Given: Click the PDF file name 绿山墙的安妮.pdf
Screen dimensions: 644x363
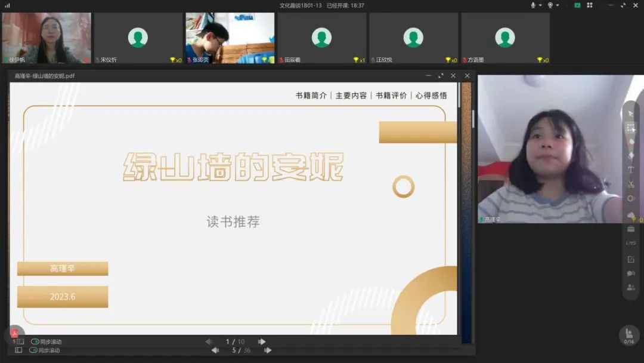Looking at the screenshot, I should pos(44,76).
